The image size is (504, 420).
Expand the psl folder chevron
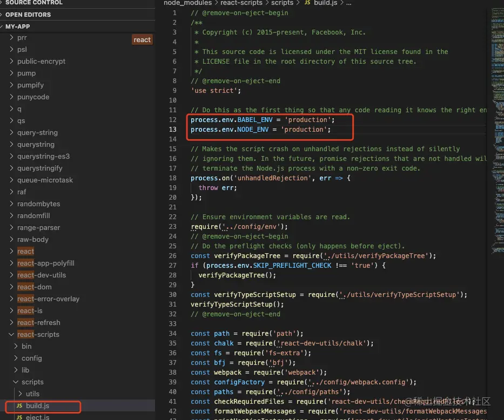point(11,49)
